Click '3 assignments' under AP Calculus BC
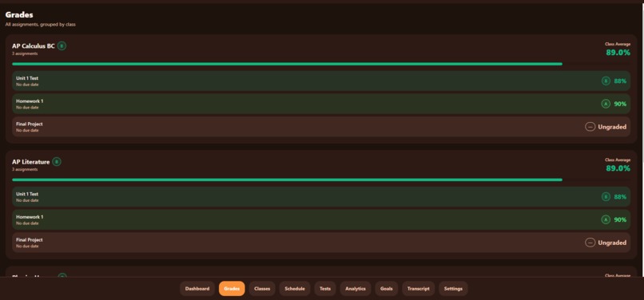Screen dimensions: 644x300 25,53
